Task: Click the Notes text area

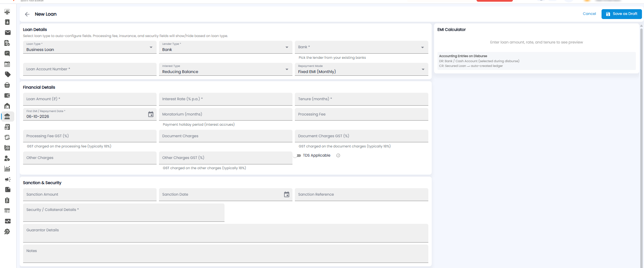Action: coord(226,254)
